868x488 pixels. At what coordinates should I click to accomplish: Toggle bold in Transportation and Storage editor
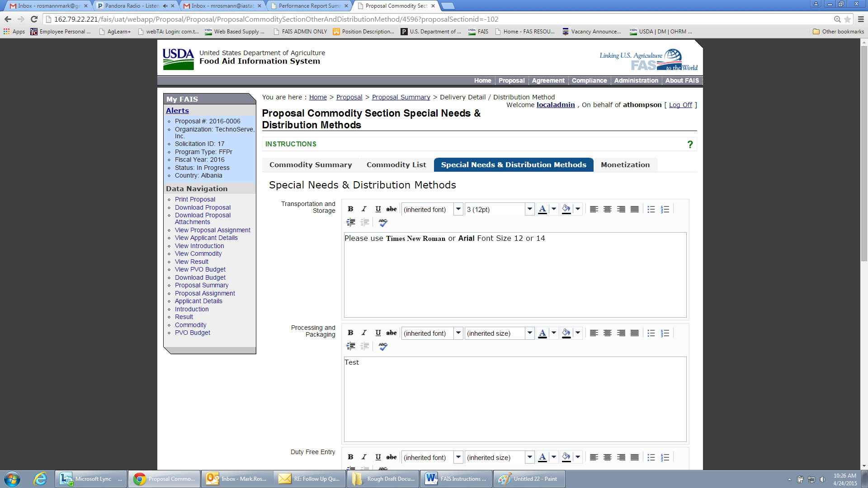[x=350, y=209]
